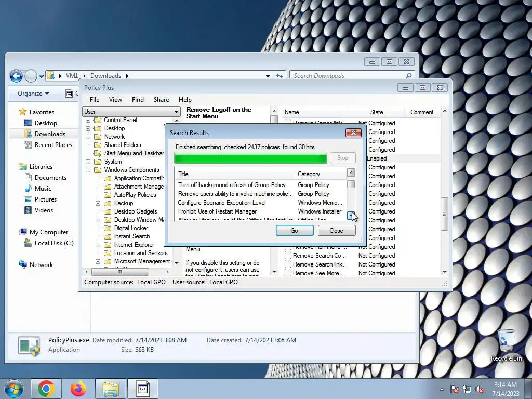Click the Location and Sensors folder icon
The width and height of the screenshot is (532, 399).
[x=108, y=253]
